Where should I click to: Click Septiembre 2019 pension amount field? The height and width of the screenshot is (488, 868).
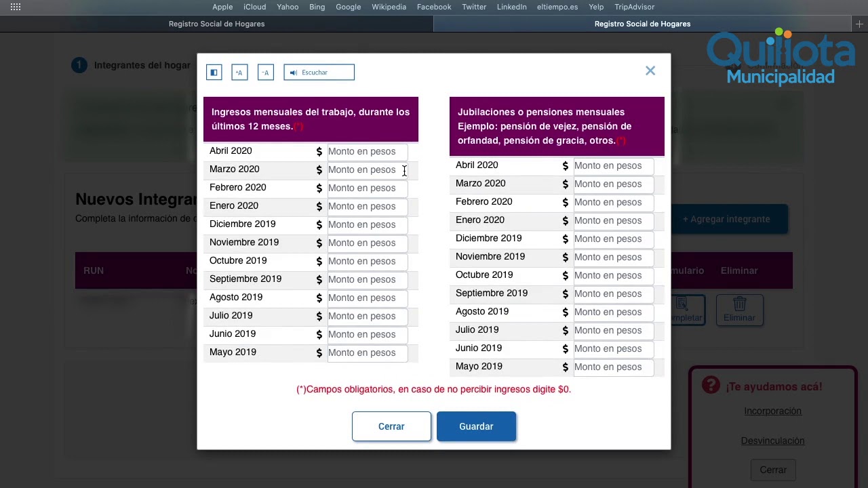click(613, 293)
